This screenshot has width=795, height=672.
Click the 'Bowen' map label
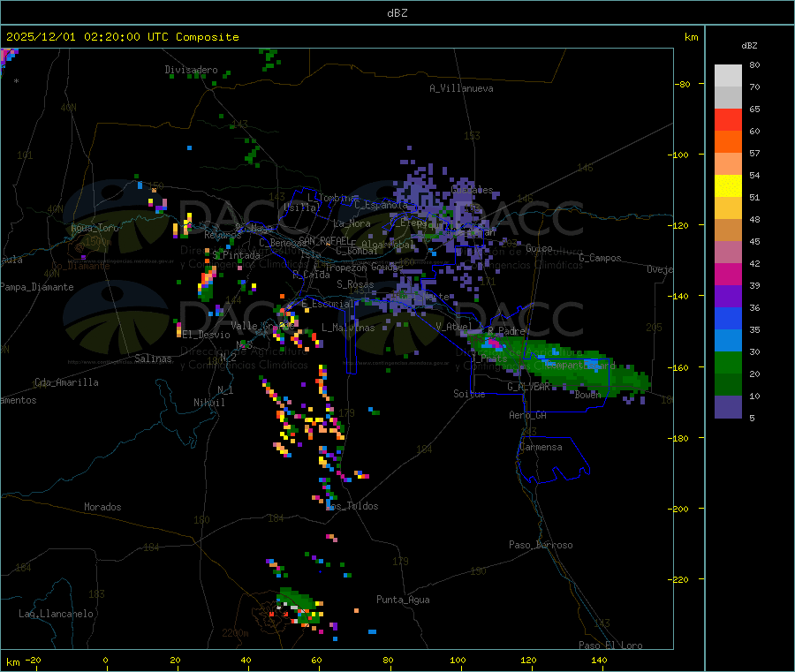(587, 394)
